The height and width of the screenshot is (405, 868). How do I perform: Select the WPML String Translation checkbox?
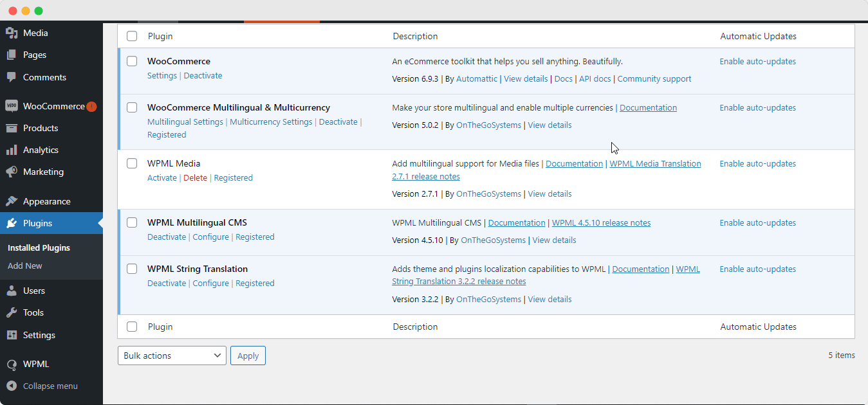[x=132, y=269]
